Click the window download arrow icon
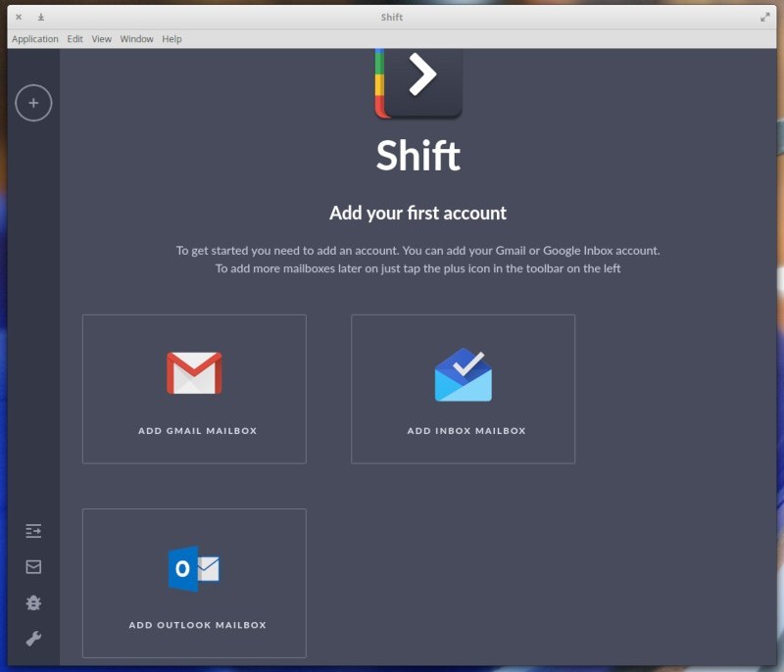Viewport: 784px width, 672px height. click(41, 17)
